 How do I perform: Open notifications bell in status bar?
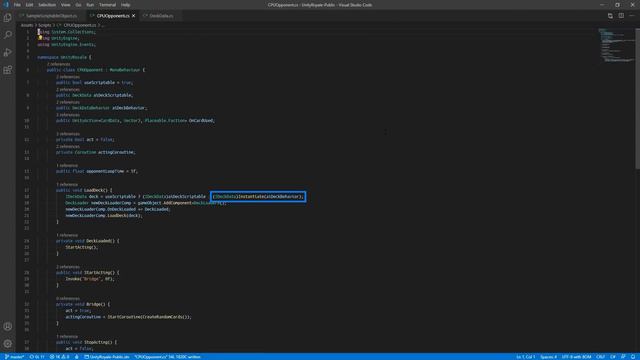[x=633, y=357]
